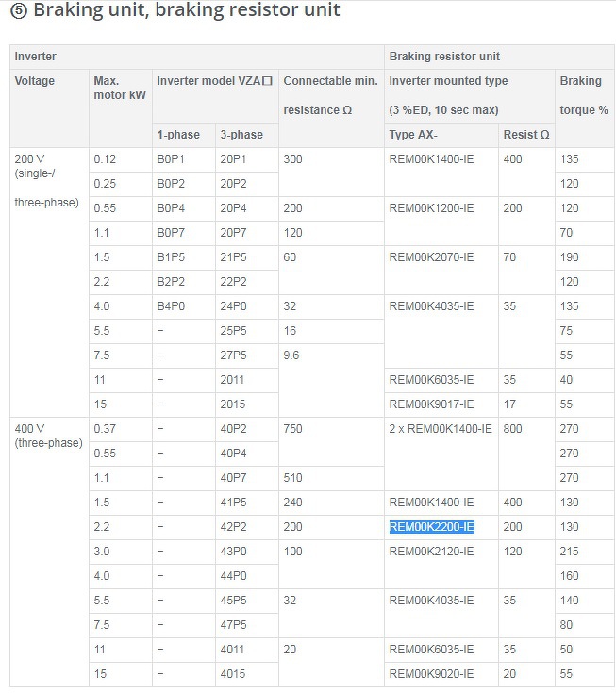Select the 20P7 3-phase model cell

coord(233,233)
